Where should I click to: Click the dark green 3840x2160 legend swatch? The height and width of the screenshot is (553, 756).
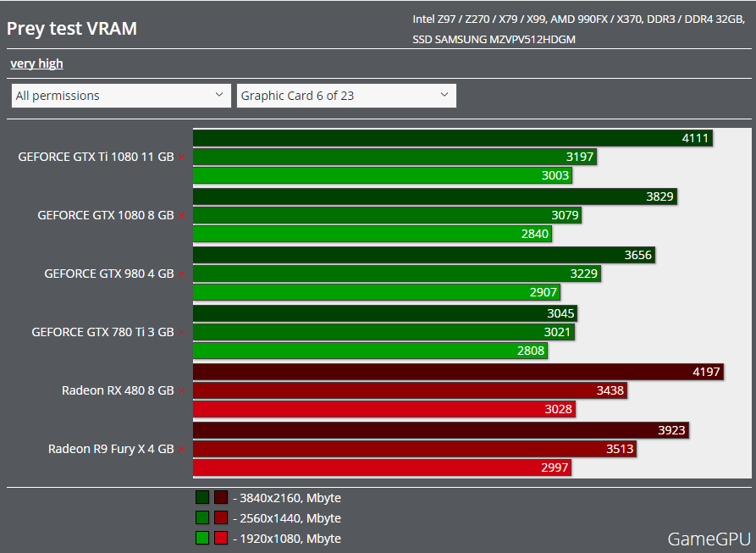coord(202,497)
